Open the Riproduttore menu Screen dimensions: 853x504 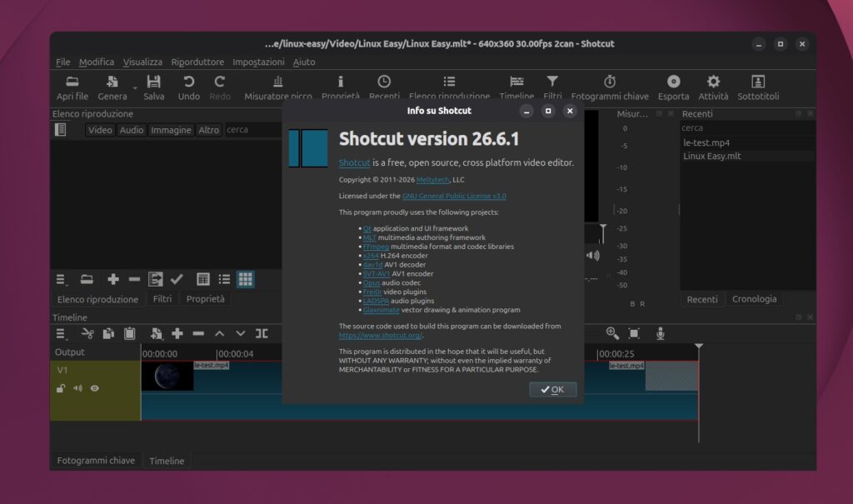point(197,62)
